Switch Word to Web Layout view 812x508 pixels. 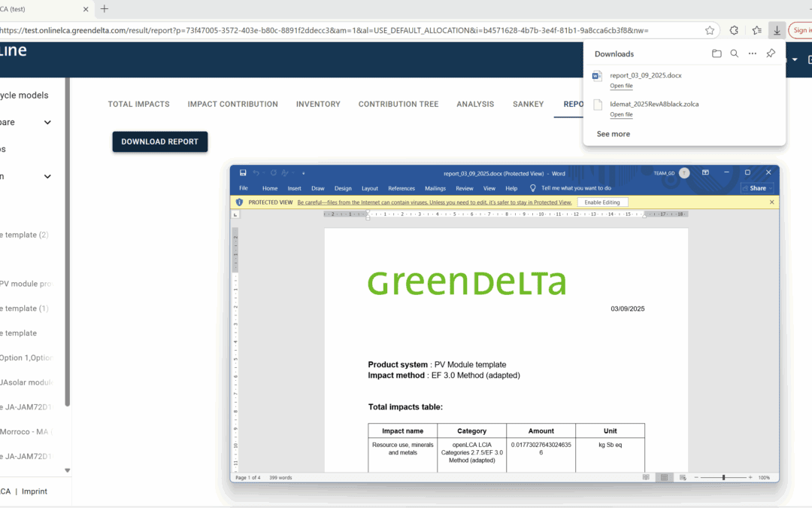(x=681, y=478)
